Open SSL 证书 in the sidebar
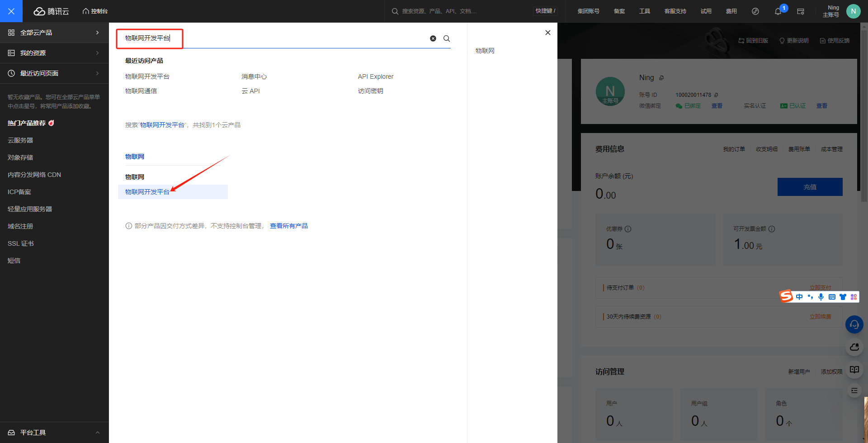The height and width of the screenshot is (443, 868). 21,243
